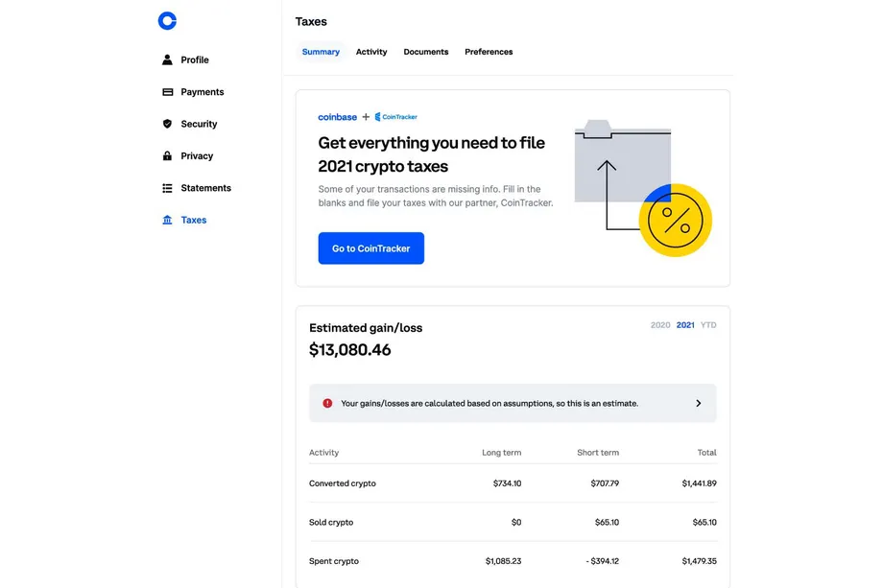
Task: Click the Long term column header
Action: click(501, 453)
